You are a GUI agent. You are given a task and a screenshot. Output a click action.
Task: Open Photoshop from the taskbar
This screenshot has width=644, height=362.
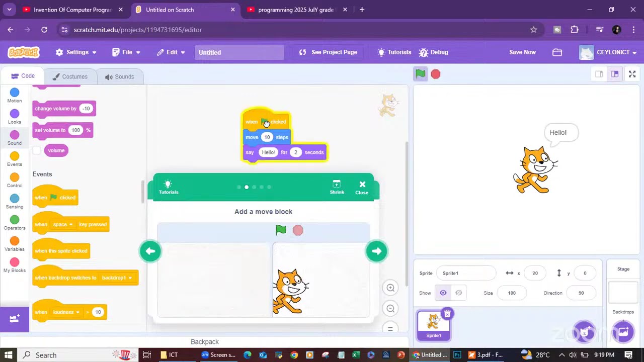pos(457,355)
